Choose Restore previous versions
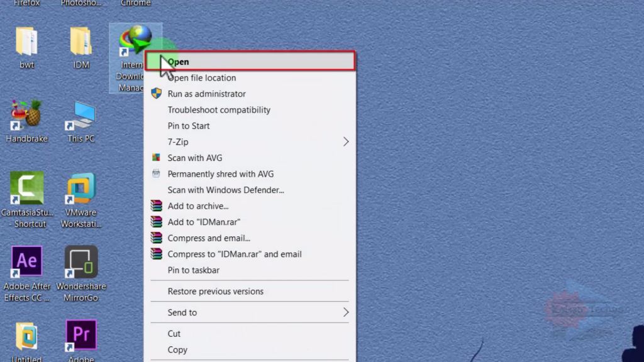Viewport: 644px width, 362px height. 250,291
